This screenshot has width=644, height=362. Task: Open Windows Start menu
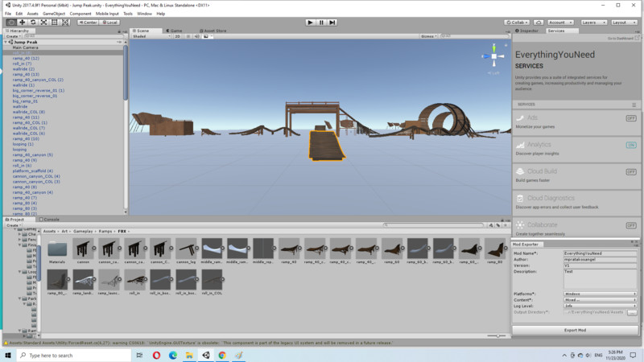(x=8, y=355)
